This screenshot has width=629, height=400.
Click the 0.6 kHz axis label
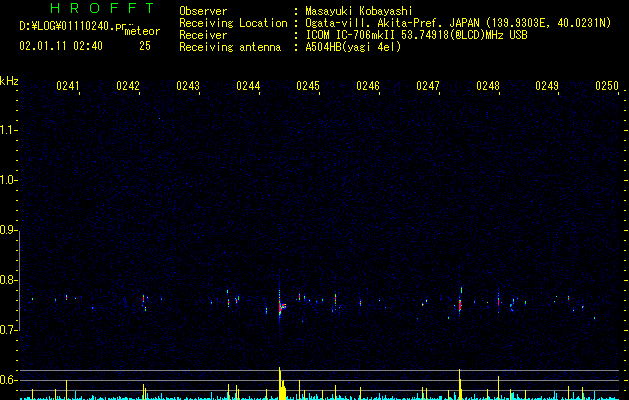click(8, 380)
